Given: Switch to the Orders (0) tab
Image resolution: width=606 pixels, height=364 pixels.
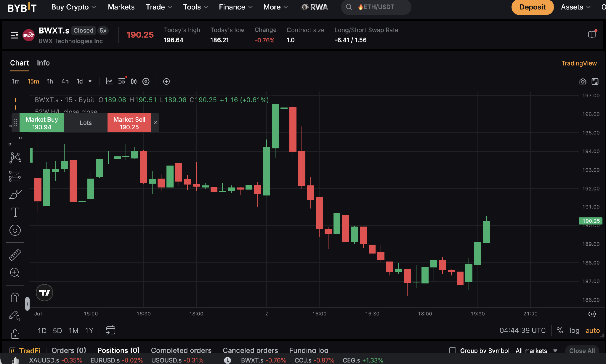Looking at the screenshot, I should click(69, 350).
